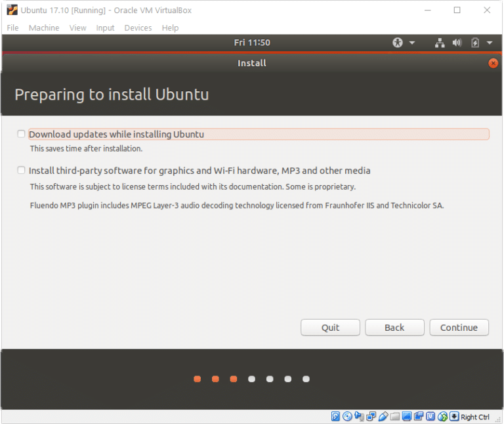Viewport: 504px width, 424px height.
Task: Click the keyboard capture arrow icon
Action: point(454,417)
